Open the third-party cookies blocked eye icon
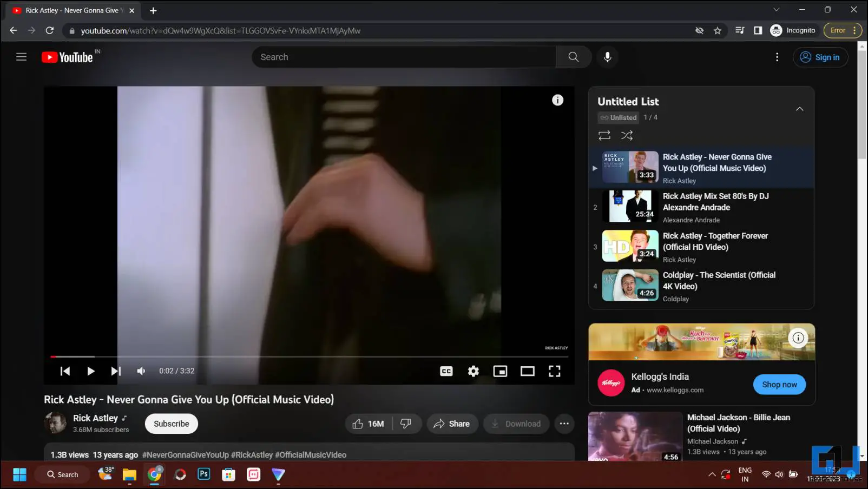This screenshot has height=489, width=868. coord(699,30)
